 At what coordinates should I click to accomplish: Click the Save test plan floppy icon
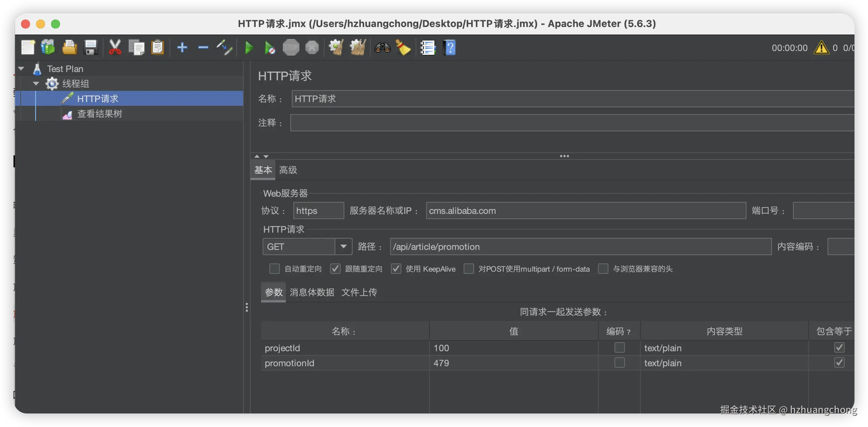[x=91, y=48]
